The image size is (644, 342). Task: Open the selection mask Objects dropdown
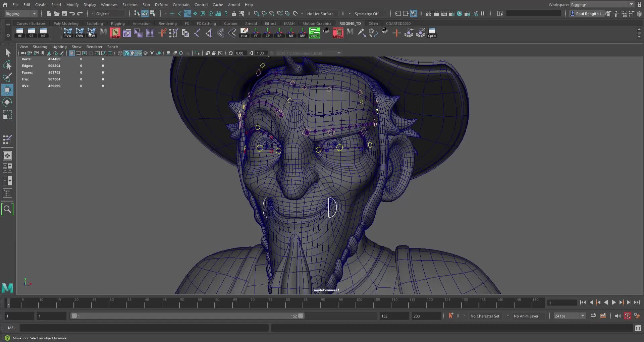pyautogui.click(x=107, y=14)
